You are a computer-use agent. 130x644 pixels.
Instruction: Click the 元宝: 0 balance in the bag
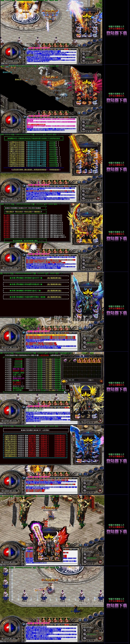tap(91, 380)
